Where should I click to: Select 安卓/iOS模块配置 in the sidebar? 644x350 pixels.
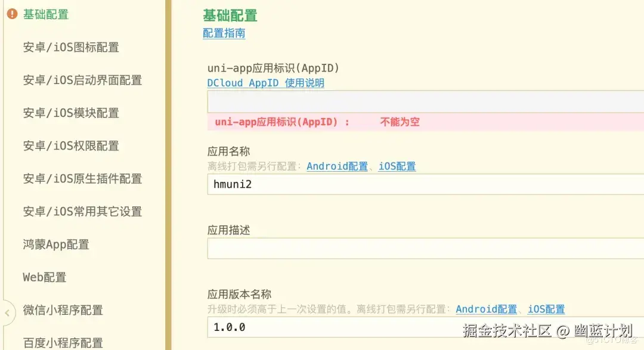point(71,113)
